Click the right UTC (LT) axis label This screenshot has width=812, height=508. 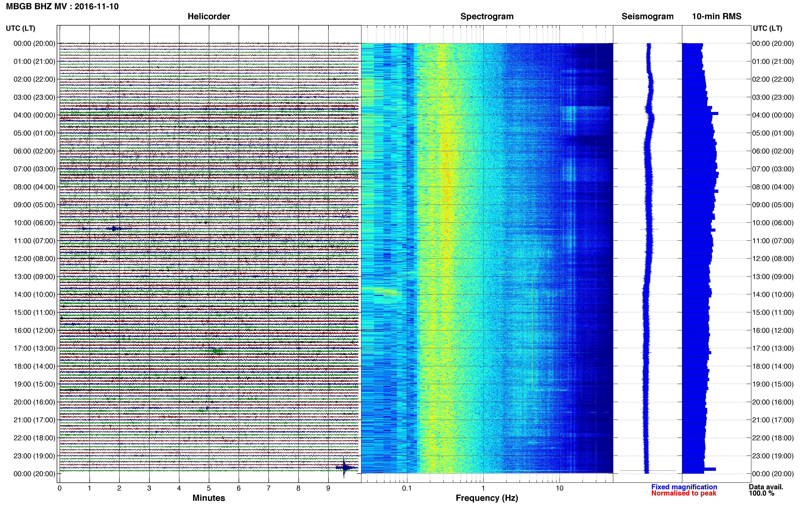pyautogui.click(x=767, y=28)
